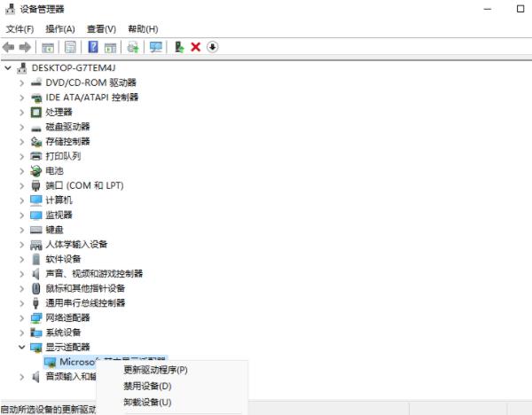
Task: Select the 软件设备 tree label
Action: pyautogui.click(x=63, y=259)
